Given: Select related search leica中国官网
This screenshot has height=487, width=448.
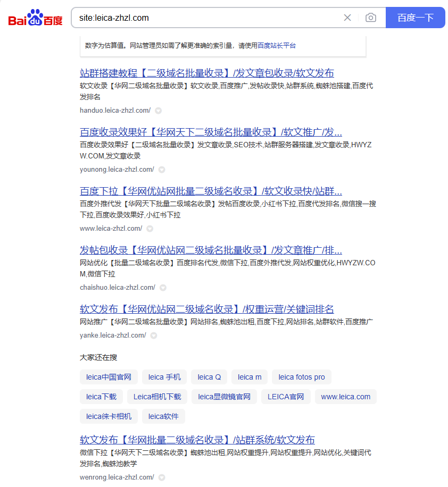Looking at the screenshot, I should click(109, 377).
